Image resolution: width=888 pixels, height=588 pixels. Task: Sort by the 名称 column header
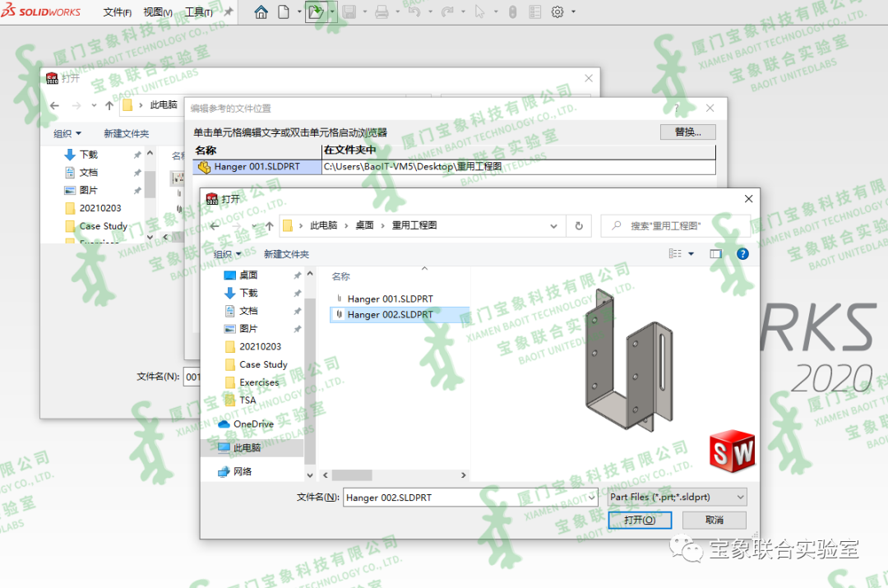click(341, 276)
